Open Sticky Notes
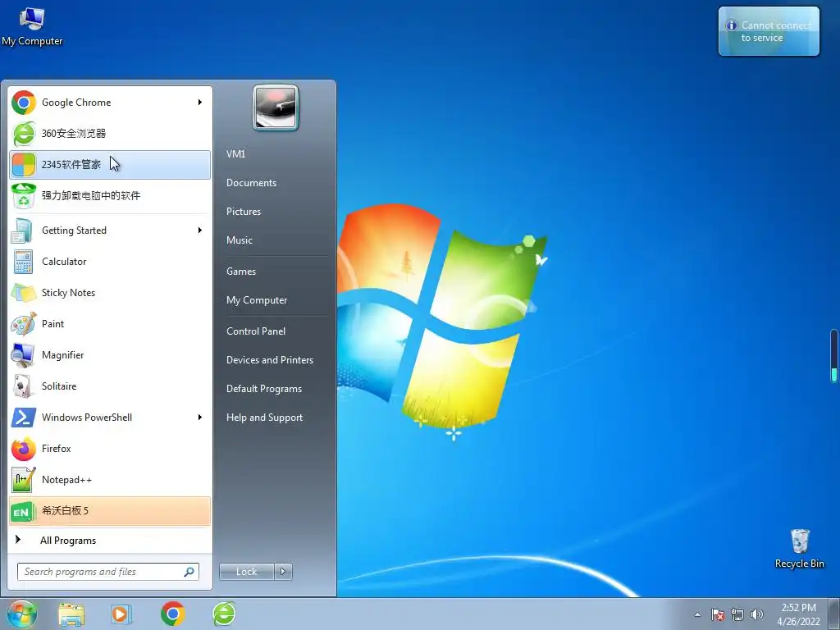Viewport: 840px width, 630px height. (x=110, y=293)
